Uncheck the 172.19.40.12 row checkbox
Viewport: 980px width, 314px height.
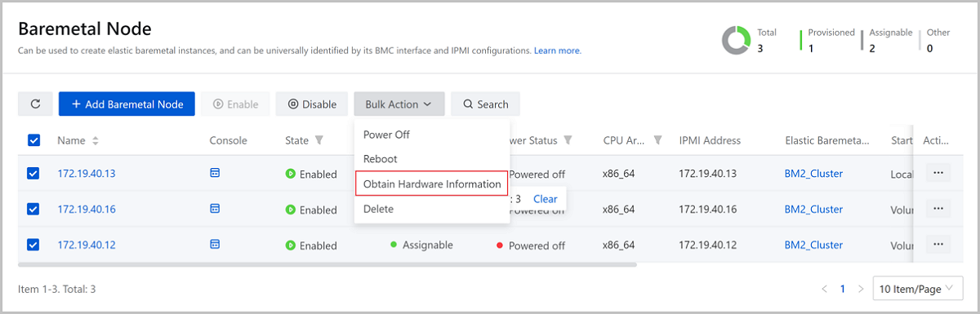point(34,245)
